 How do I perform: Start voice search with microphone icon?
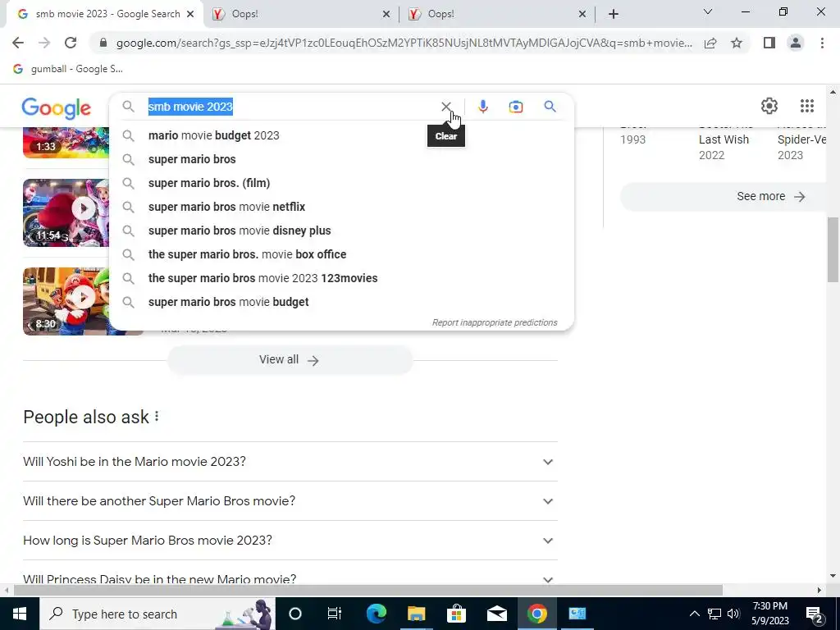click(482, 107)
